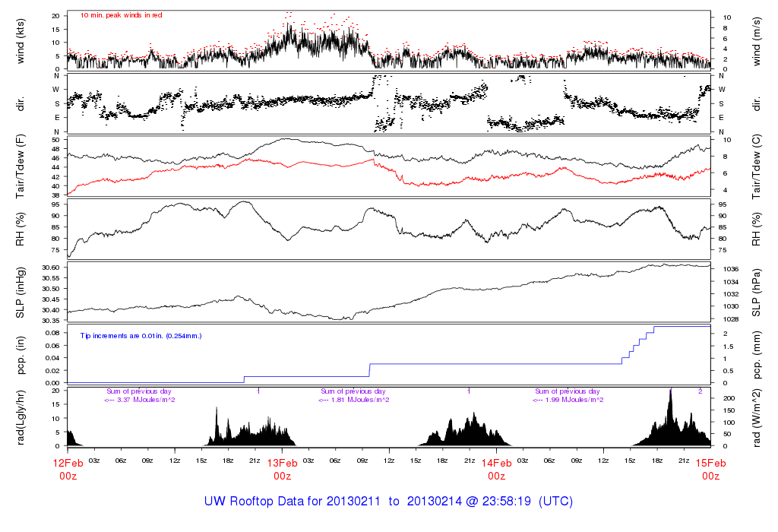Click the "wind (m/s)" axis label
Viewport: 778px width, 532px height.
point(756,41)
